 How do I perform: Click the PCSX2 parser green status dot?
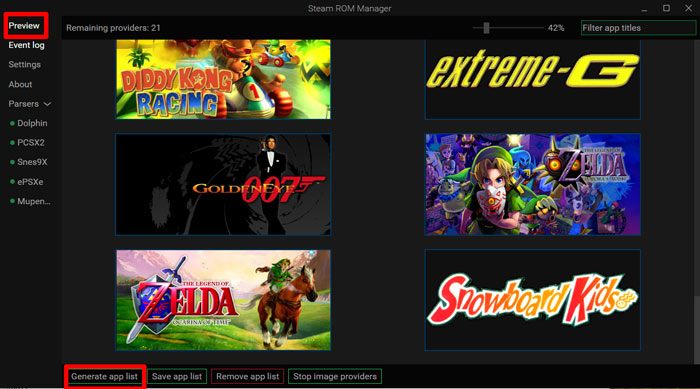tap(12, 143)
